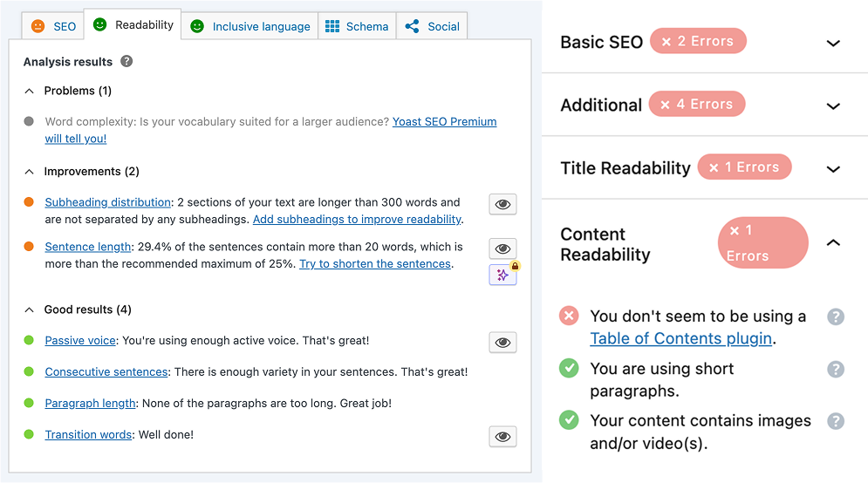Screen dimensions: 868x483
Task: Toggle eye highlight for Subheading distribution
Action: (502, 204)
